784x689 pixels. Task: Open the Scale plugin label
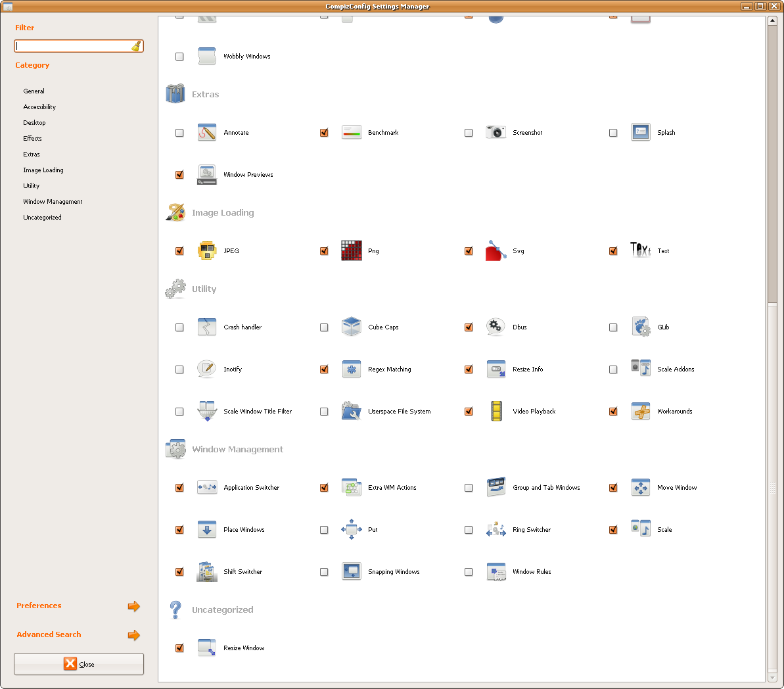(x=664, y=529)
